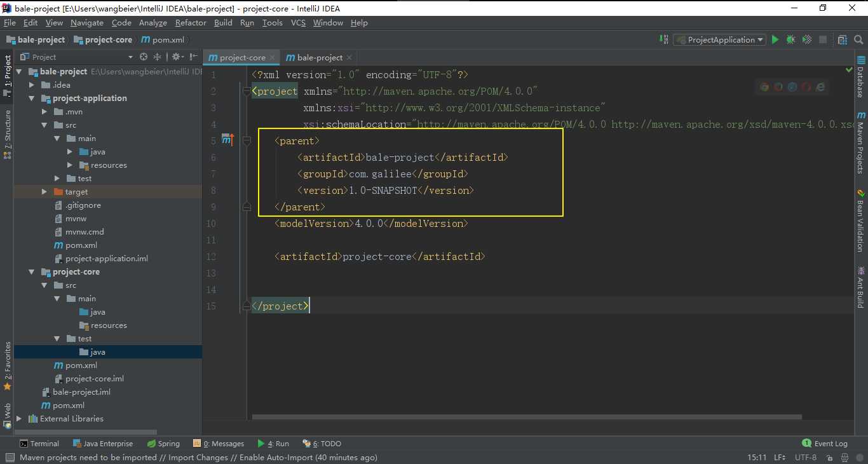Start debugging with the bug icon

[790, 39]
